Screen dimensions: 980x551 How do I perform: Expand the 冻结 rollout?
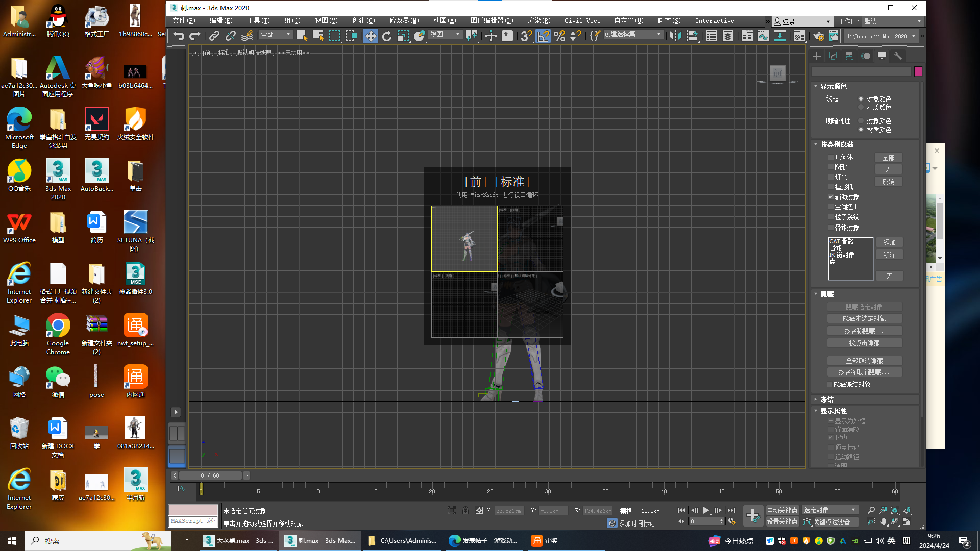click(827, 399)
